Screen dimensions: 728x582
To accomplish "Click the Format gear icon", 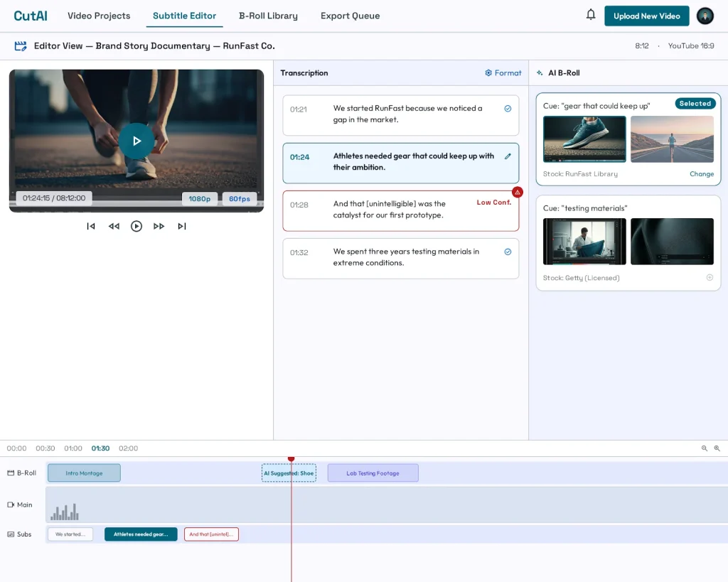I will coord(488,73).
